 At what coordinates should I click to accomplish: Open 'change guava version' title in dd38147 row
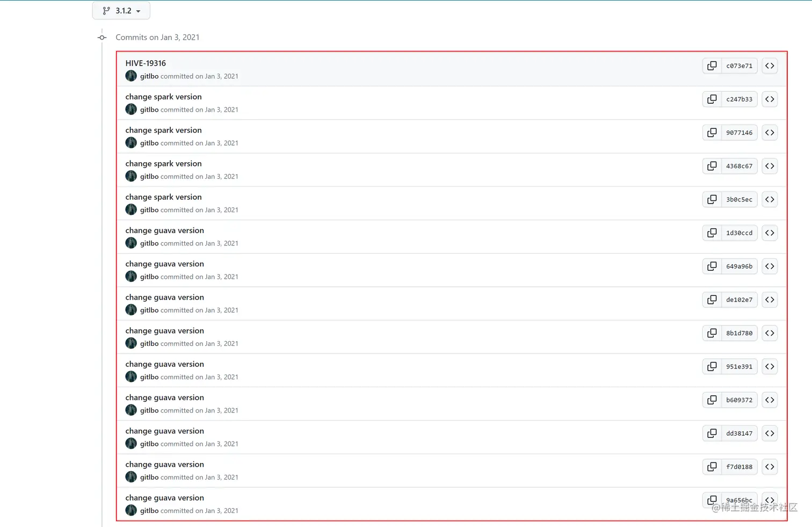164,431
